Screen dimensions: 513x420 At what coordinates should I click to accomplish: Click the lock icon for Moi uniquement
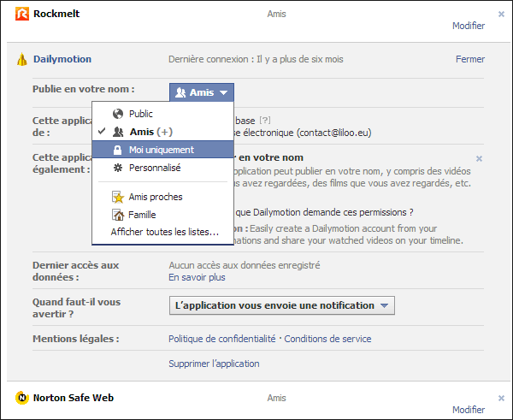[x=118, y=150]
